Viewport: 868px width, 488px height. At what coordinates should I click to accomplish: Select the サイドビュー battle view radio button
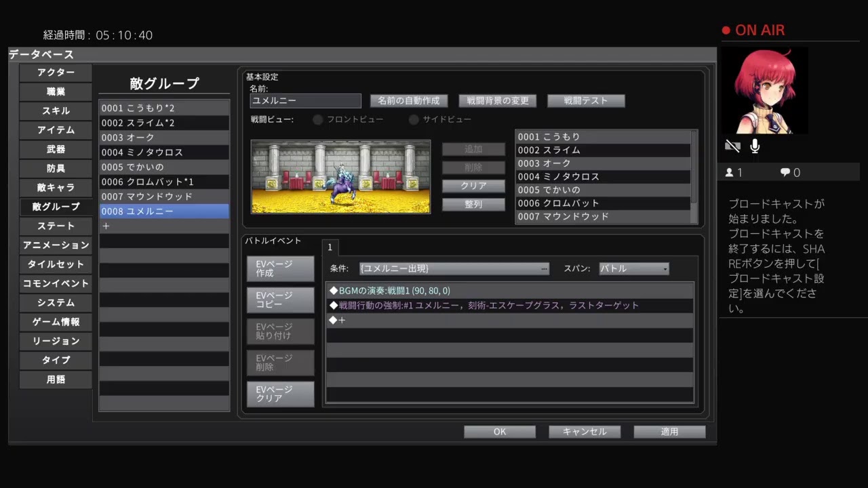[x=414, y=119]
